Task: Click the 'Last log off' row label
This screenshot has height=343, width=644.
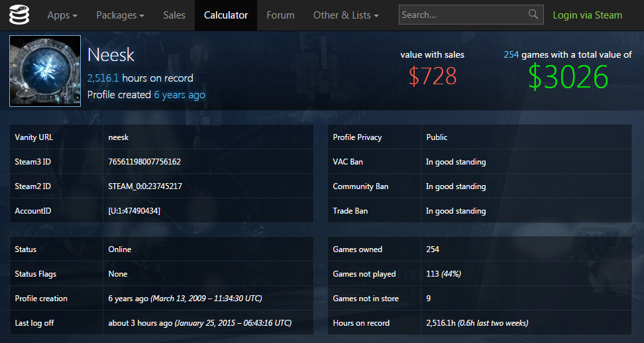Action: click(34, 323)
